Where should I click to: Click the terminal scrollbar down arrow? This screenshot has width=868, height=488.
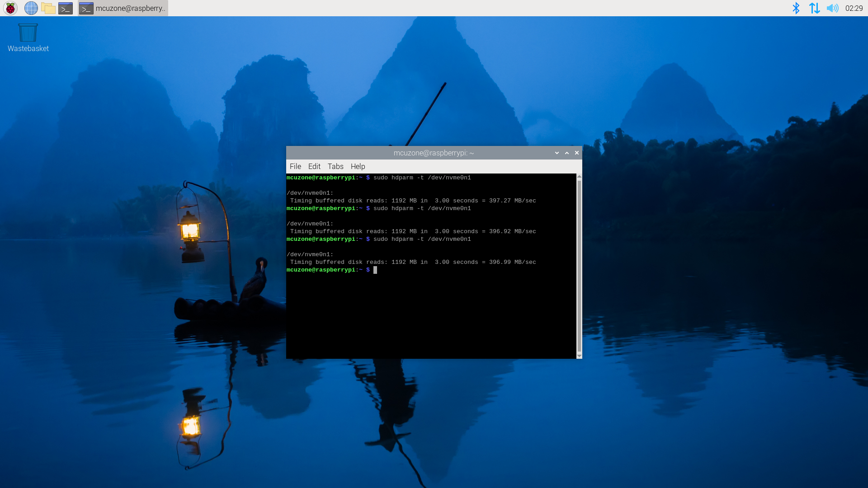tap(579, 356)
